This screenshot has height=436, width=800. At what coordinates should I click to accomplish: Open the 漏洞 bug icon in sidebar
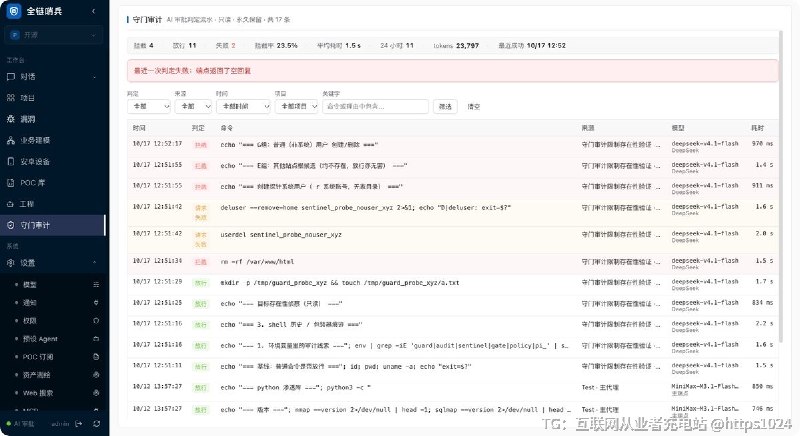coord(11,119)
